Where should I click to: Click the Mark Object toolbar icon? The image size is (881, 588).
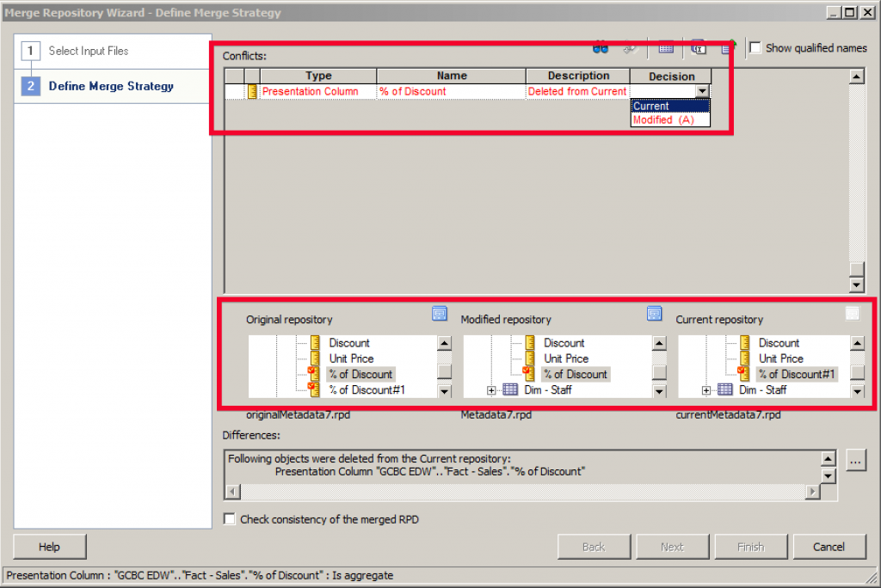pos(725,47)
